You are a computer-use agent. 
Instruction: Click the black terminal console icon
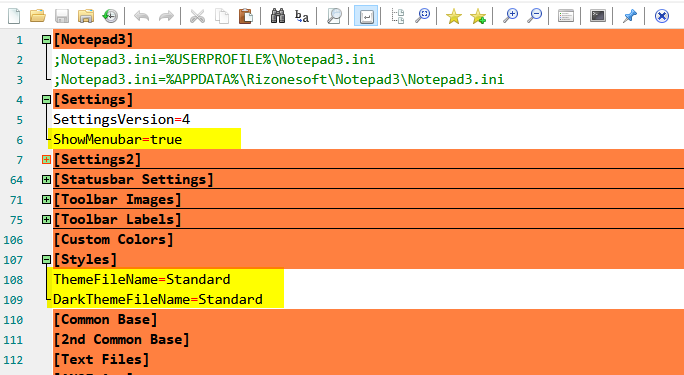598,16
